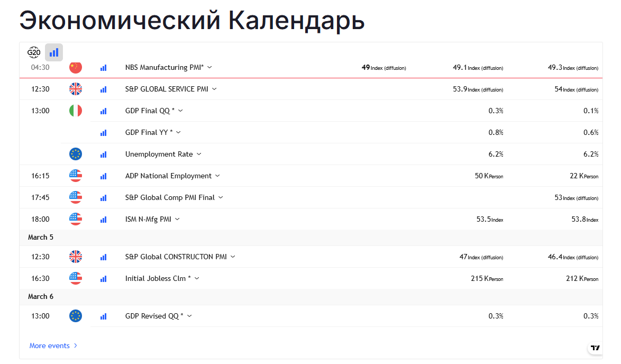This screenshot has height=364, width=621.
Task: Expand the NBS Manufacturing PMI event details
Action: [165, 67]
